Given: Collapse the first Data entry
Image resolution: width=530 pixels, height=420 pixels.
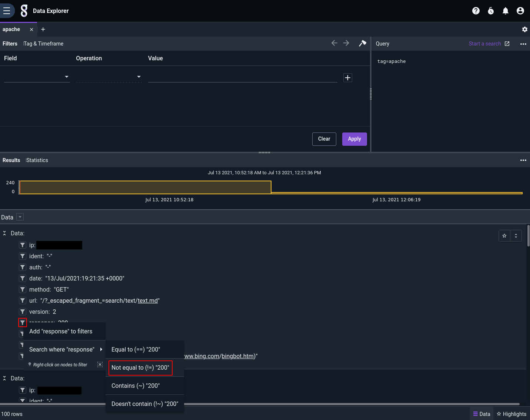Looking at the screenshot, I should 4,233.
